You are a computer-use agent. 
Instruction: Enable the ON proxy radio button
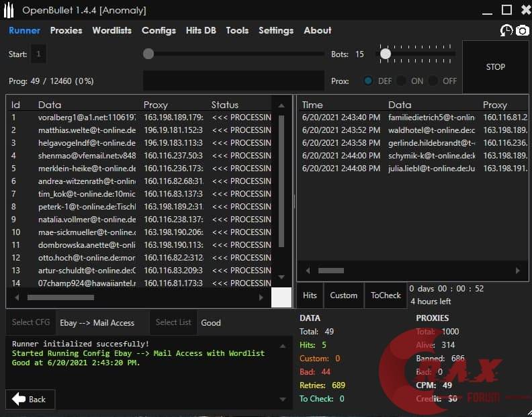(x=401, y=81)
